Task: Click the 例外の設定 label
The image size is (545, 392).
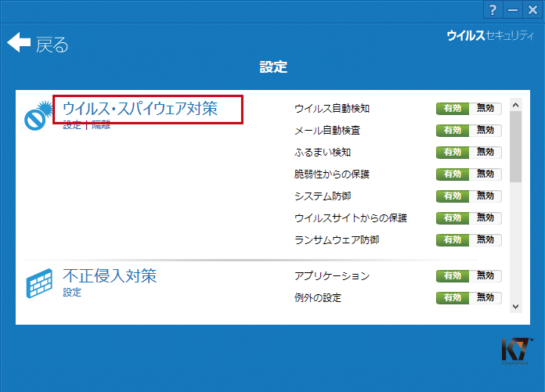Action: point(318,298)
